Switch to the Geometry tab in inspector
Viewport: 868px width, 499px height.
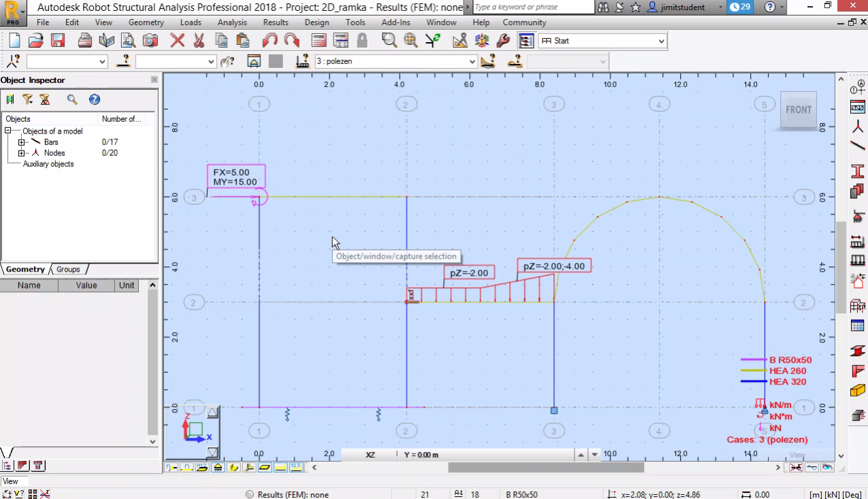pyautogui.click(x=25, y=269)
